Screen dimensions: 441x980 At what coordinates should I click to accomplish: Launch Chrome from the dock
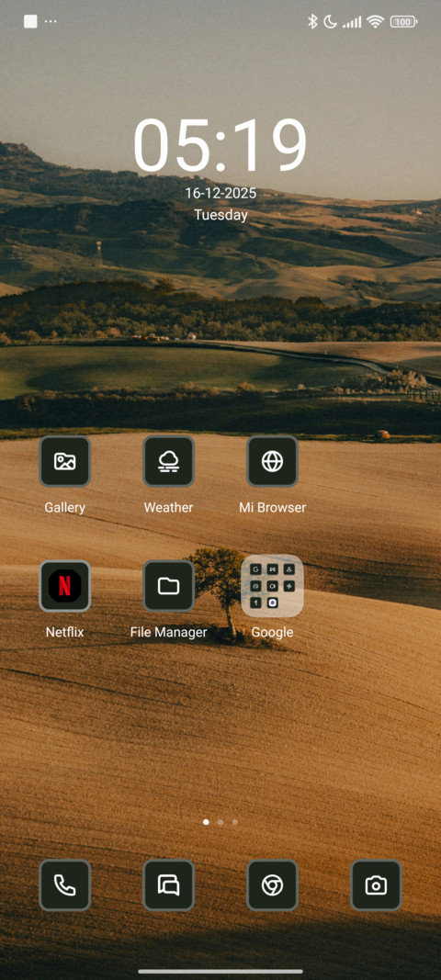point(272,885)
